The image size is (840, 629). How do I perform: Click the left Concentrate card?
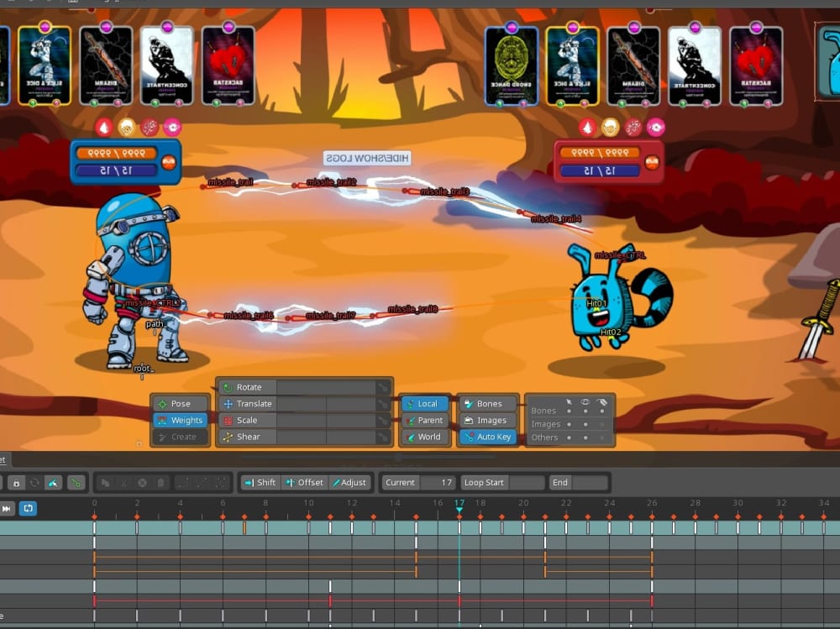(166, 66)
